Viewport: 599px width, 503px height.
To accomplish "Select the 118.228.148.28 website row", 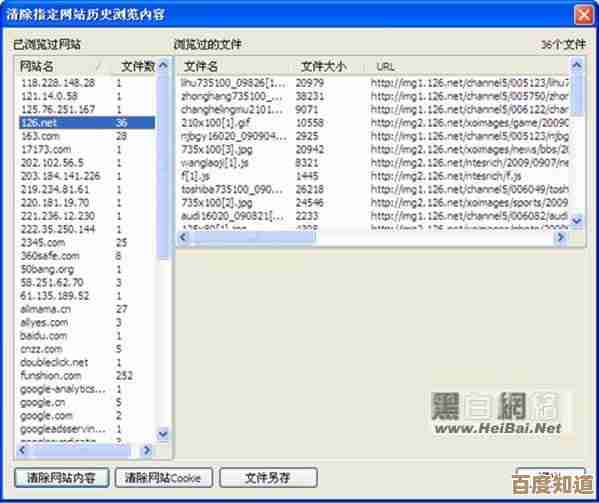I will tap(87, 83).
